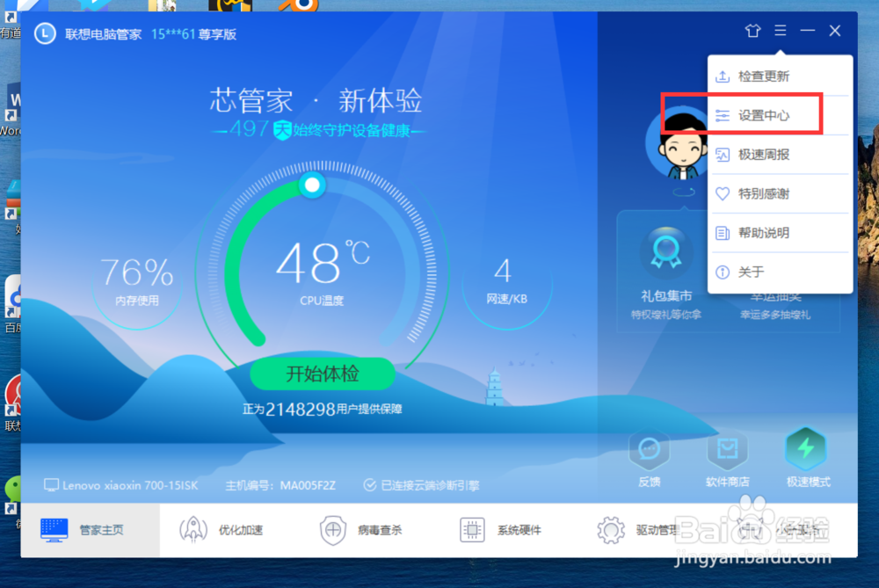
Task: Click 特权壕礼等你拿 text
Action: coord(666,315)
